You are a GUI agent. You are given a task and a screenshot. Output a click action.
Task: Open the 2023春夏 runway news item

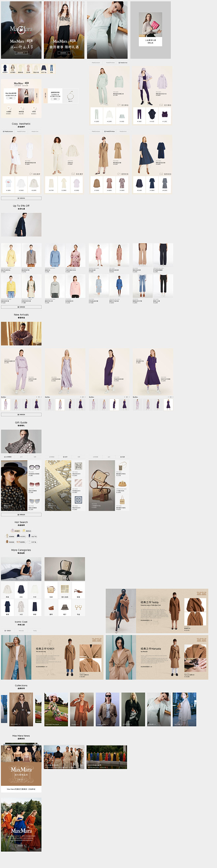coord(64,757)
